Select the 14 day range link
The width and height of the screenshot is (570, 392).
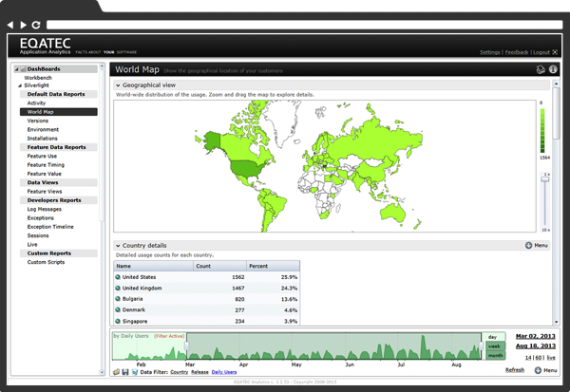coord(528,358)
